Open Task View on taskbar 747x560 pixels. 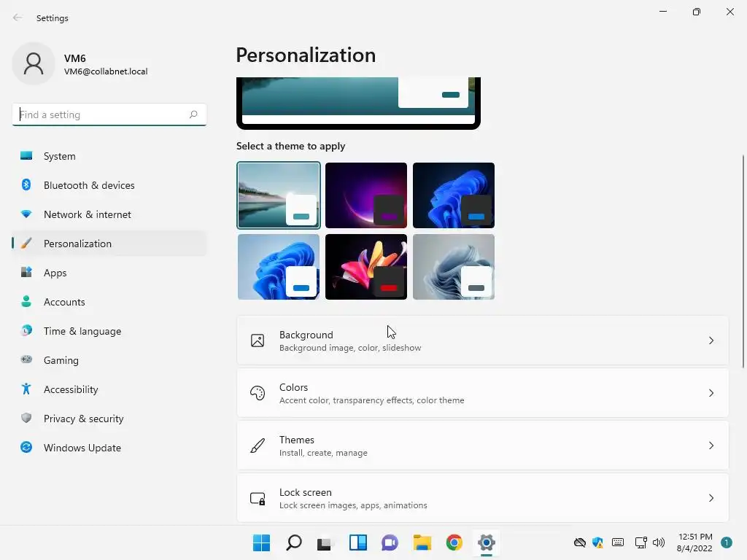(x=325, y=542)
